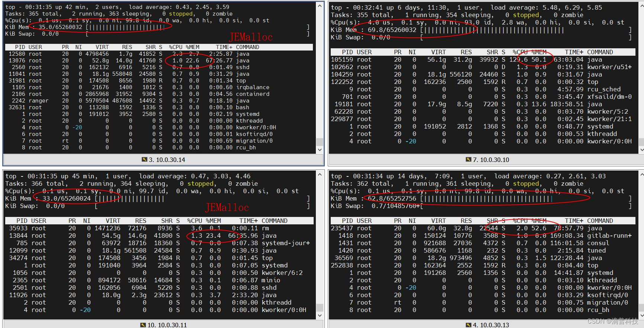Switch to the 4. 10.0.30.13 session tab
Viewport: 644px width, 328px height.
pos(487,325)
